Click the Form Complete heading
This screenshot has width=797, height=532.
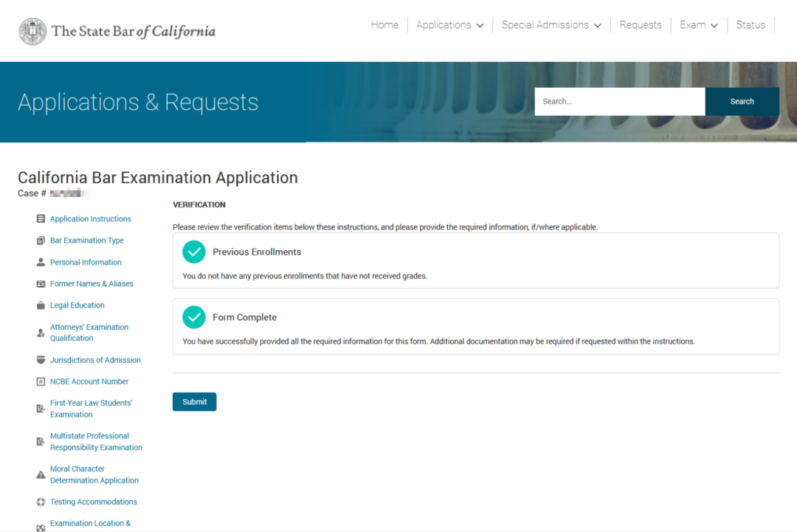click(x=244, y=317)
